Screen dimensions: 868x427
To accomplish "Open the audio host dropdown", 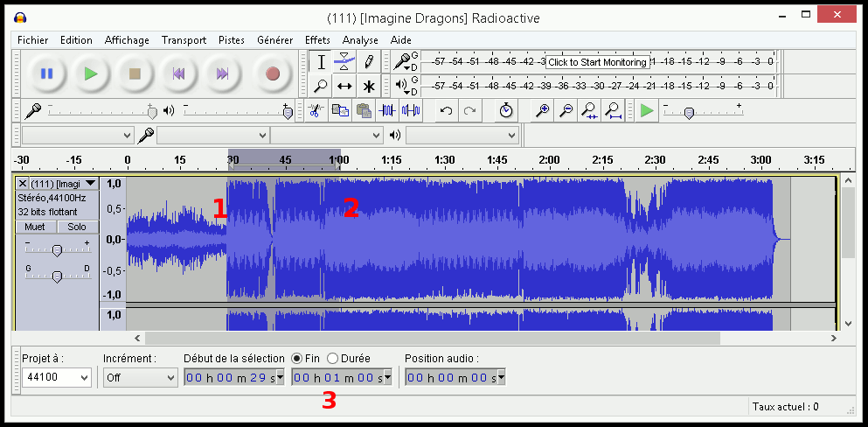I will 78,135.
